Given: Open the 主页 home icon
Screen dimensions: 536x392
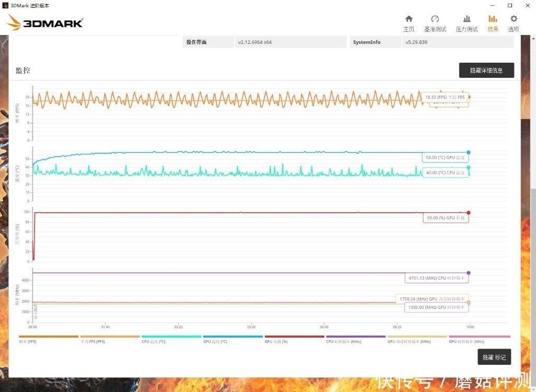Looking at the screenshot, I should pos(409,23).
